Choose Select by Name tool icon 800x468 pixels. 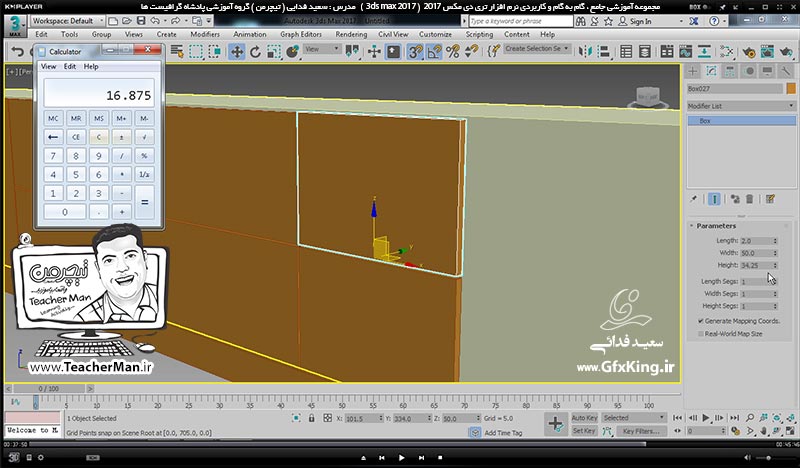[x=177, y=52]
